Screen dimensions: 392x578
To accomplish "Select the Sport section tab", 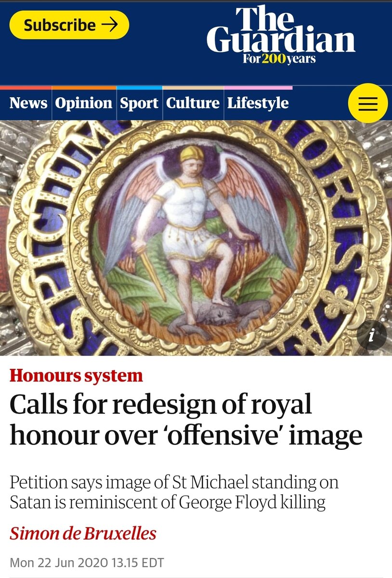I will coord(139,103).
